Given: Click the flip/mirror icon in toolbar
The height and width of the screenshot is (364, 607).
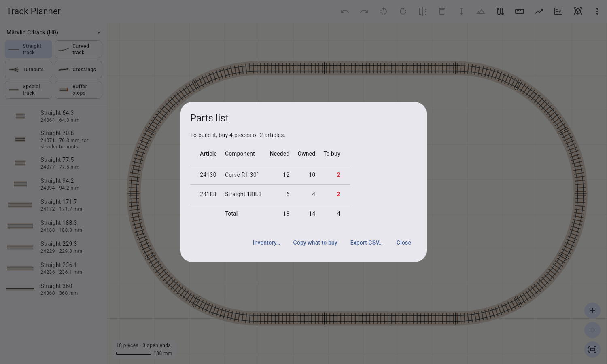Looking at the screenshot, I should (x=422, y=11).
